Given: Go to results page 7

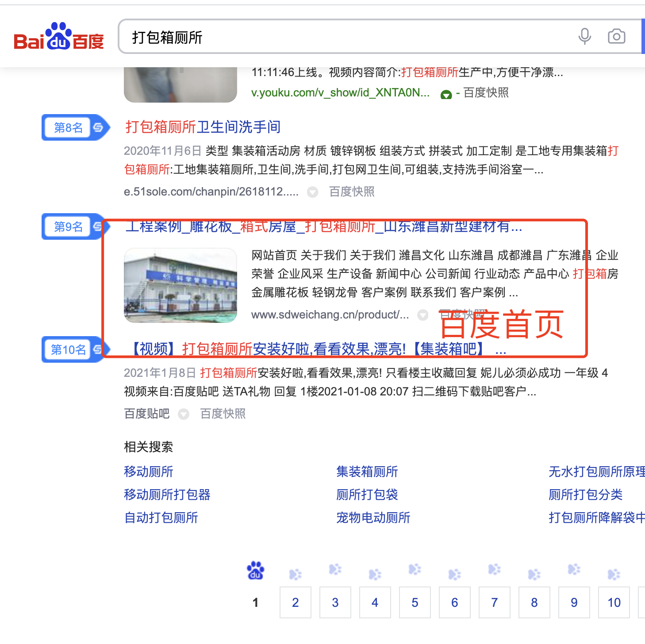Looking at the screenshot, I should pos(495,602).
